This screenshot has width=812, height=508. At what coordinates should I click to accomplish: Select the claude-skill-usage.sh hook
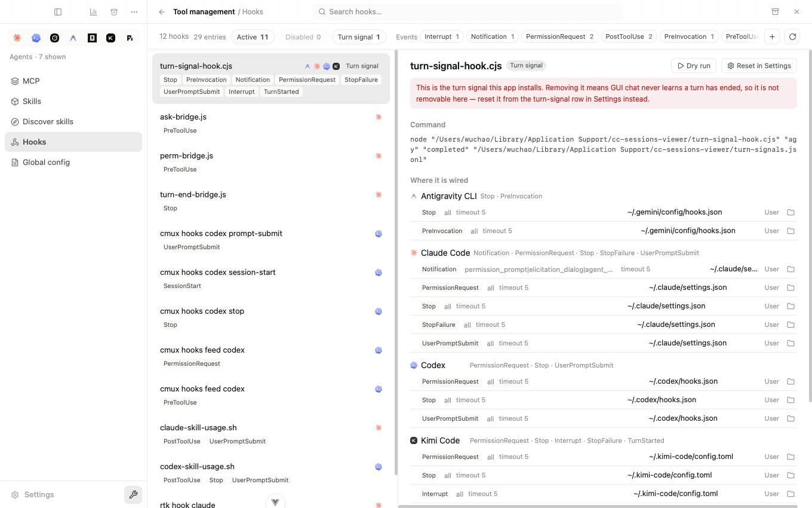pyautogui.click(x=271, y=434)
